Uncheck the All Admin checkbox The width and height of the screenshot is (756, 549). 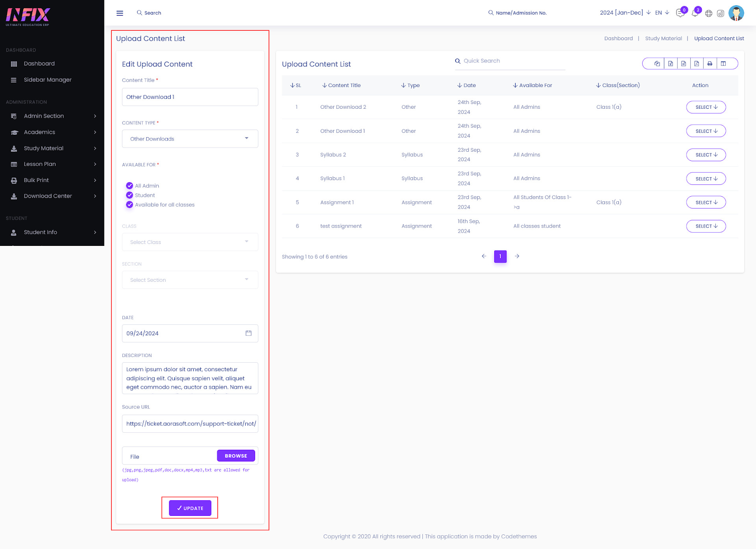[x=129, y=186]
